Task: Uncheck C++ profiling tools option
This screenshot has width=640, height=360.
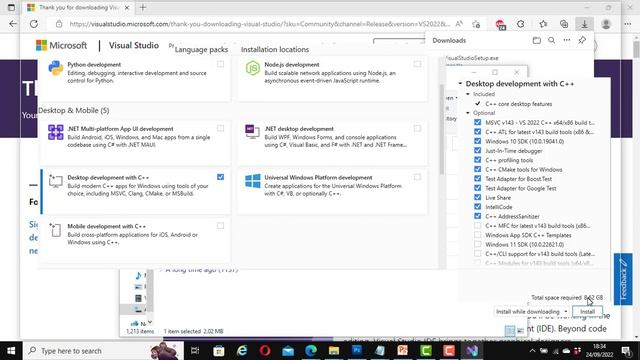Action: (478, 160)
